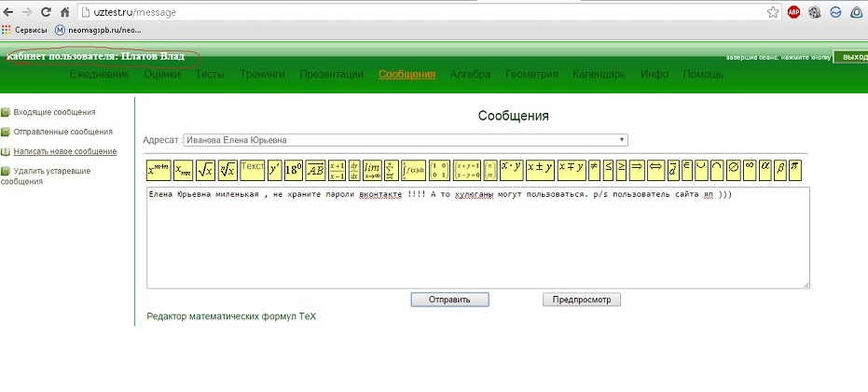The height and width of the screenshot is (392, 868).
Task: Insert the pi π symbol
Action: pyautogui.click(x=795, y=170)
